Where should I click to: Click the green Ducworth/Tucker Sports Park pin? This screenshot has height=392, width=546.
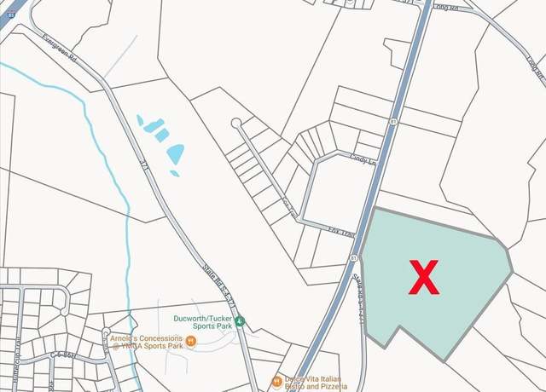coord(239,321)
